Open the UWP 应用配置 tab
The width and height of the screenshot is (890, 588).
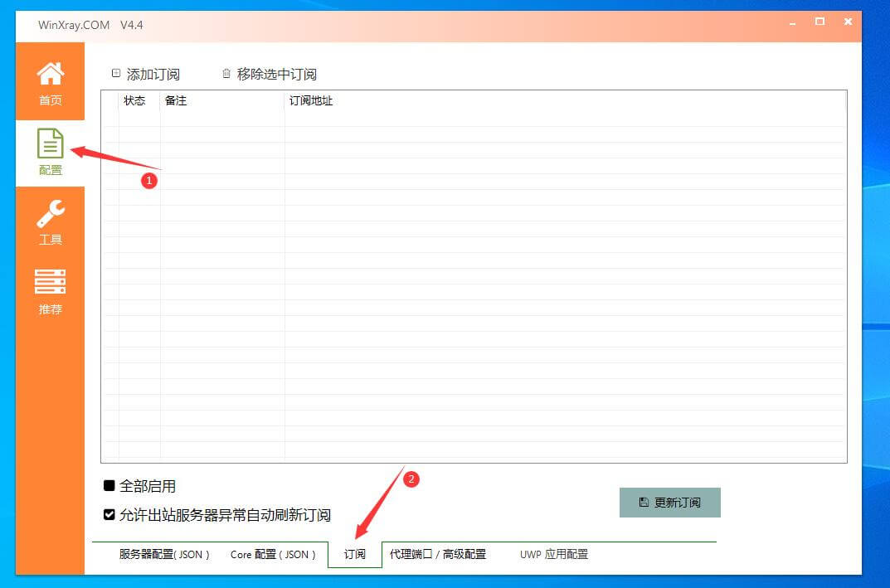pos(554,555)
